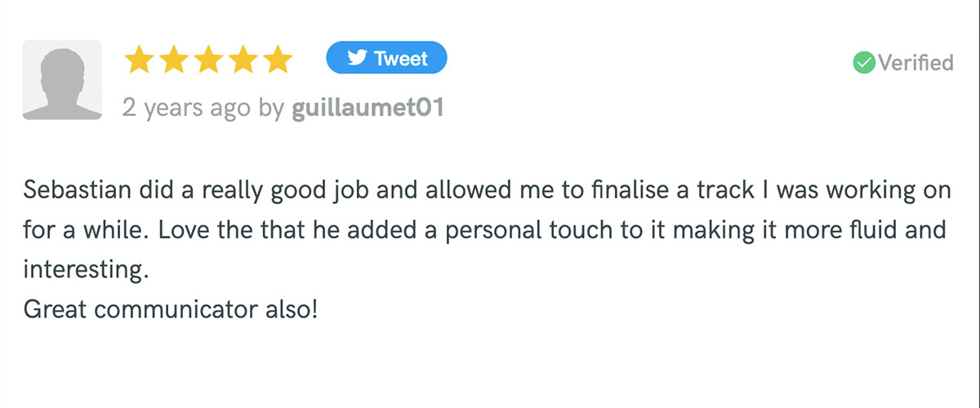The image size is (980, 408).
Task: Click the word "by" before the username
Action: coord(271,108)
